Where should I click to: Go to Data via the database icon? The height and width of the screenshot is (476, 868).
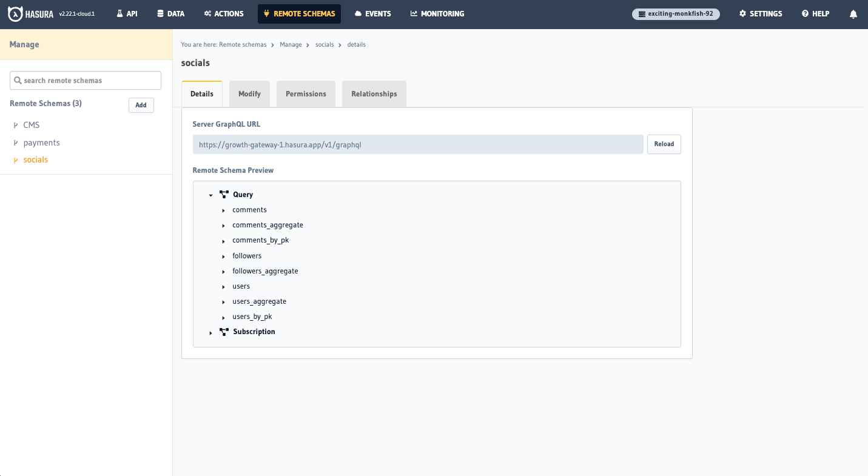click(x=160, y=14)
